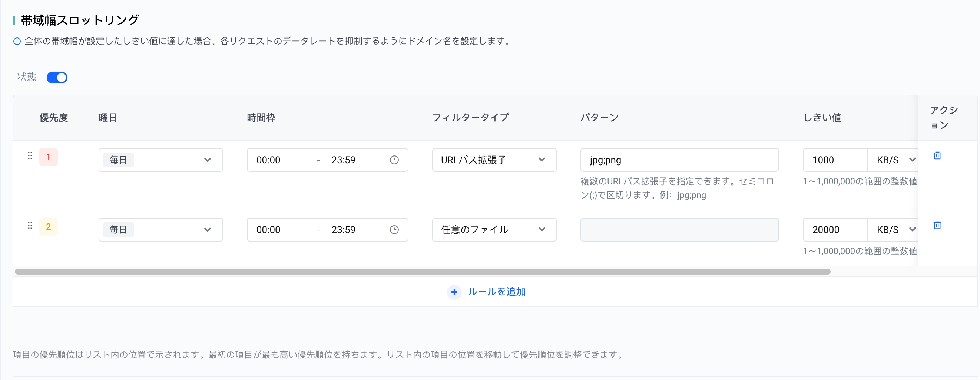Screen dimensions: 980x380
Task: Click the clock icon in rule 1 time range
Action: tap(394, 160)
